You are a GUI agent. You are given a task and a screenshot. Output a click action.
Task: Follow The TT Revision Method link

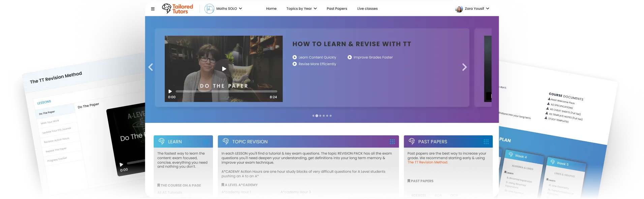coord(428,162)
